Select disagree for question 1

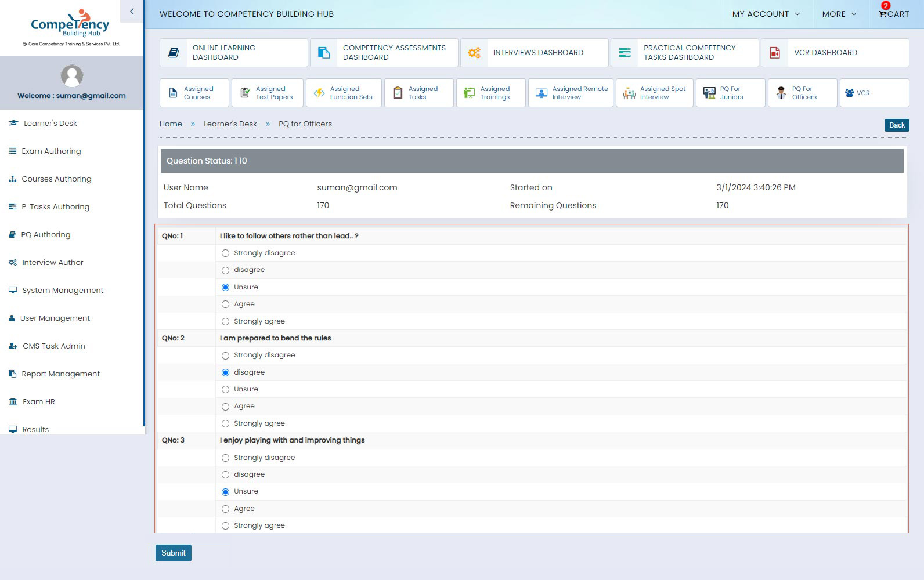(225, 270)
